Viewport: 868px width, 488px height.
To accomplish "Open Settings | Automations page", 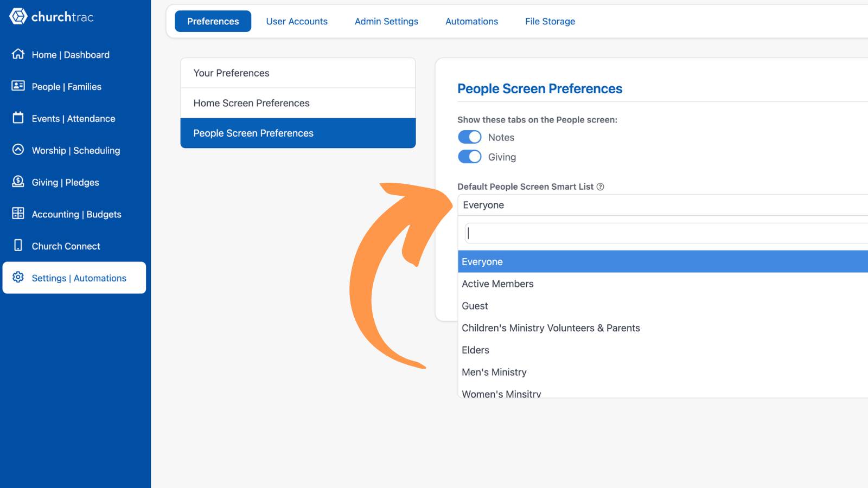I will [x=74, y=278].
